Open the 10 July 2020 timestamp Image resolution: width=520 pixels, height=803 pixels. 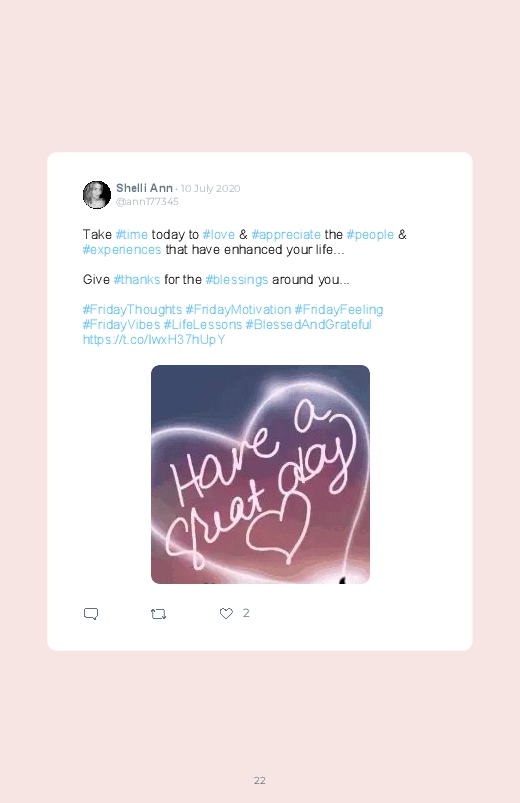tap(210, 188)
